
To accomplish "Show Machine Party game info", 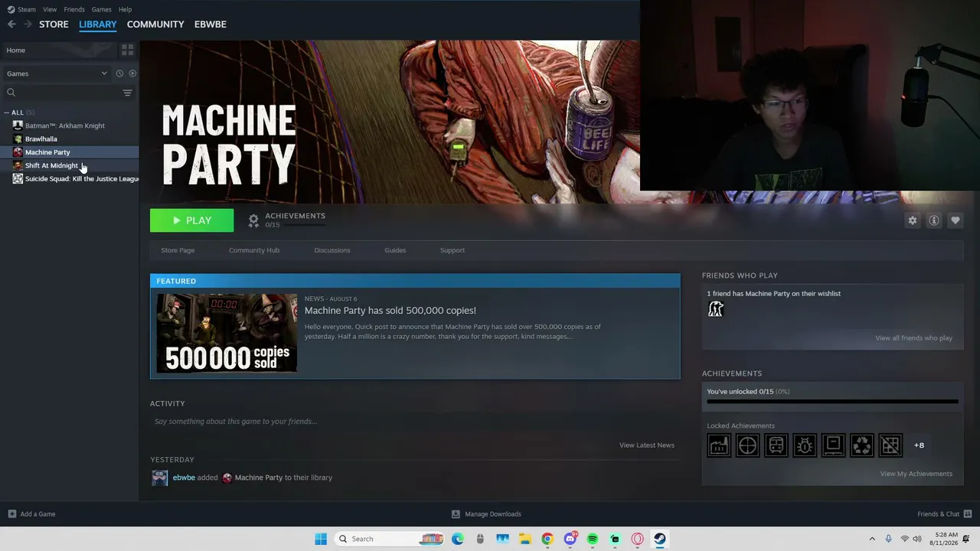I will [x=933, y=220].
